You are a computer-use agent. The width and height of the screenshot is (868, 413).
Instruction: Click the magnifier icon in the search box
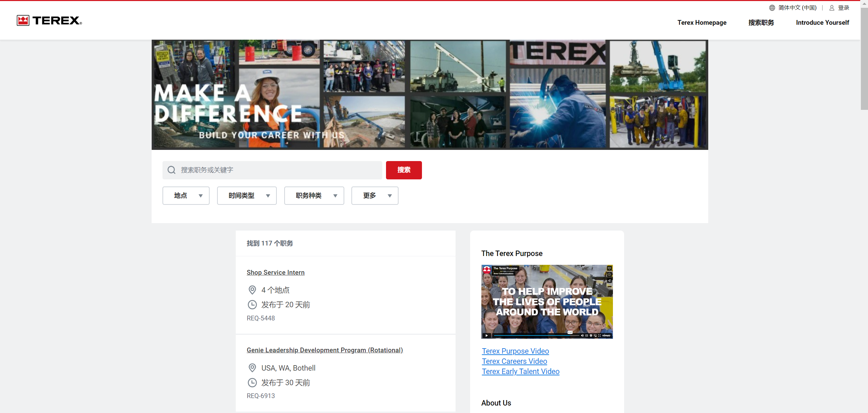(x=172, y=170)
